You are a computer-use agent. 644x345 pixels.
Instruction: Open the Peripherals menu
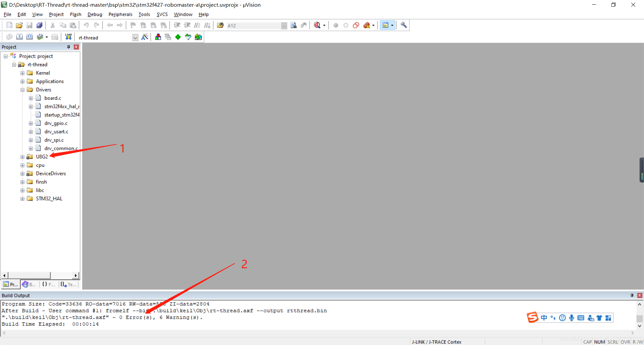(120, 14)
